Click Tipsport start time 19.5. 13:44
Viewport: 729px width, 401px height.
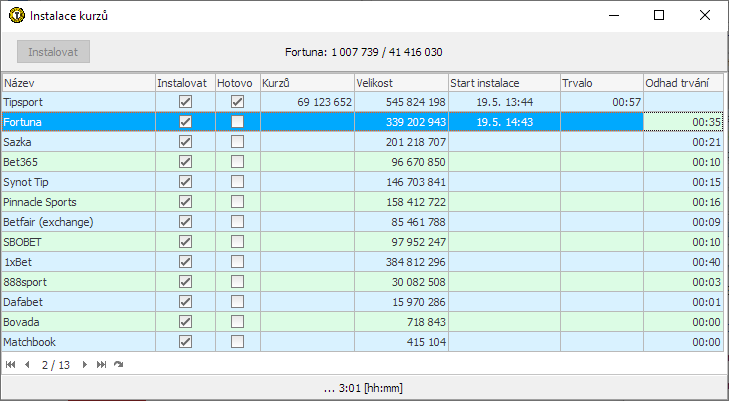[x=504, y=102]
